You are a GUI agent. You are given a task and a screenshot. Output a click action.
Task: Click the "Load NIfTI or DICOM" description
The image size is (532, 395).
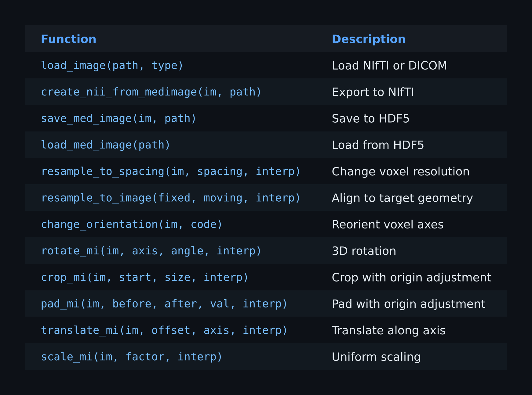point(389,66)
